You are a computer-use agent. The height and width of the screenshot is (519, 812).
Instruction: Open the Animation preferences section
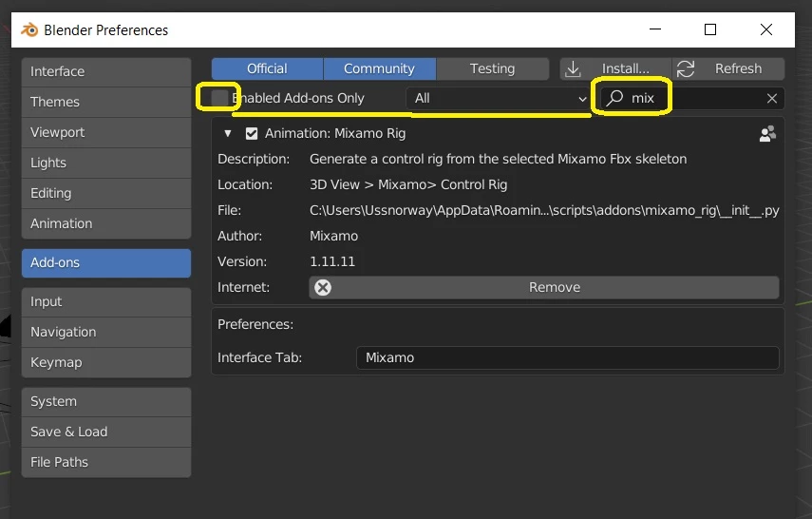coord(106,224)
